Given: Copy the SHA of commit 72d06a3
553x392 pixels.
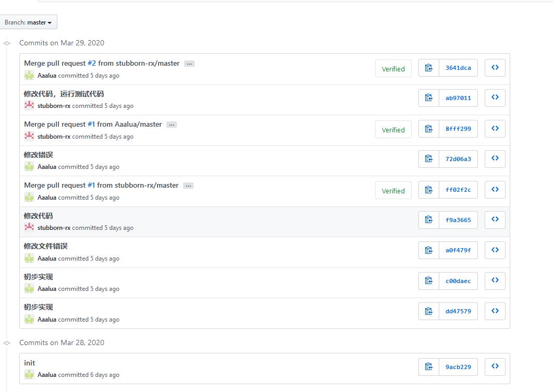Looking at the screenshot, I should coord(429,159).
